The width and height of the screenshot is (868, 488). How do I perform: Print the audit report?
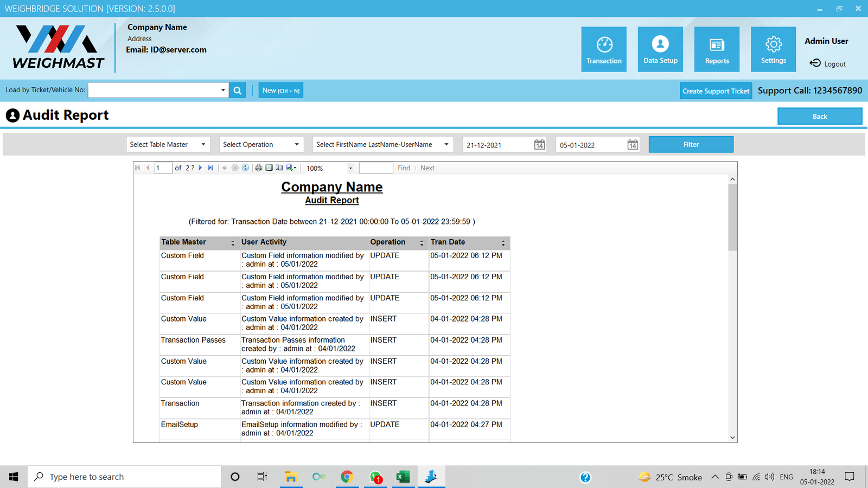(x=259, y=168)
